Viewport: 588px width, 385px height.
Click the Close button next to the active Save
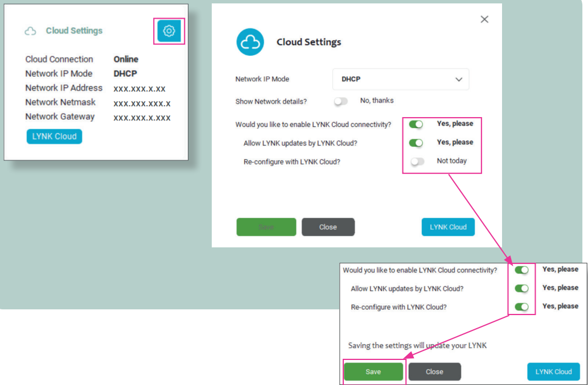point(434,372)
